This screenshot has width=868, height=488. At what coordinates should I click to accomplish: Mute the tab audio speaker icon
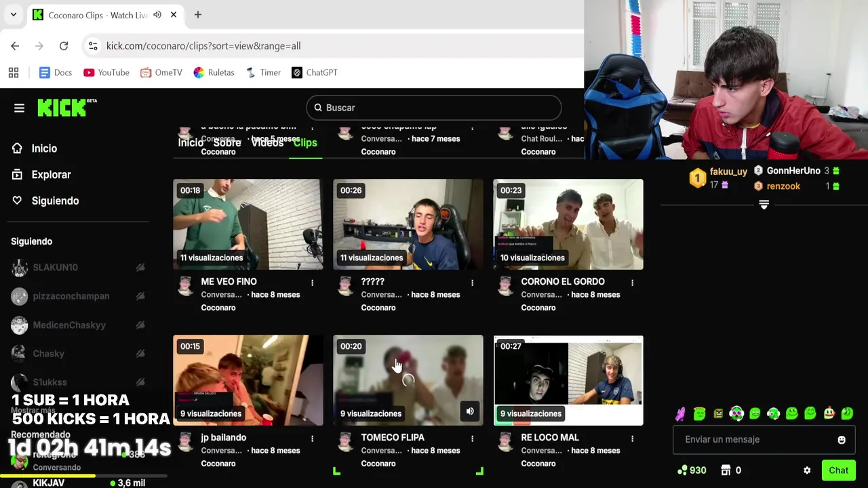pos(157,15)
